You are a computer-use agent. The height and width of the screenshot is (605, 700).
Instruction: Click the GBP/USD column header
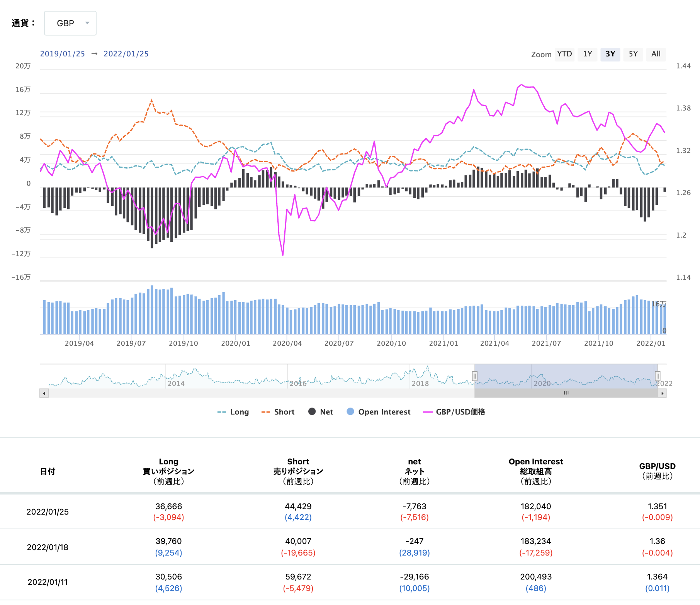click(657, 471)
